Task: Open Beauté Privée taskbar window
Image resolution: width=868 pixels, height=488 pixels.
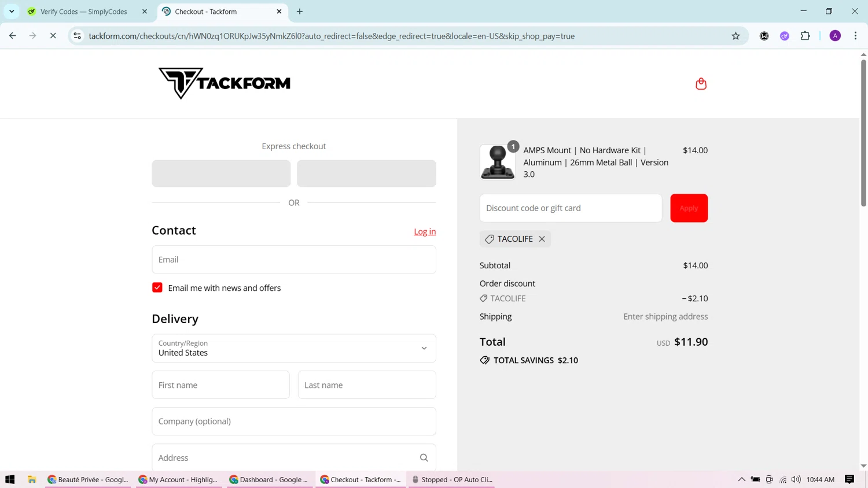Action: (x=89, y=479)
